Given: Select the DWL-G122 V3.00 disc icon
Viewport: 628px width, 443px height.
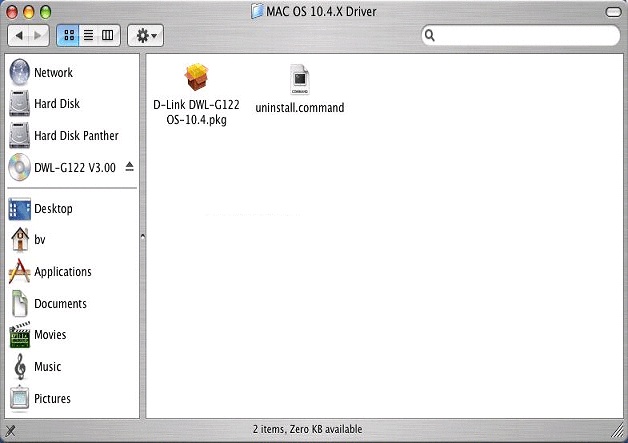Looking at the screenshot, I should (x=20, y=167).
